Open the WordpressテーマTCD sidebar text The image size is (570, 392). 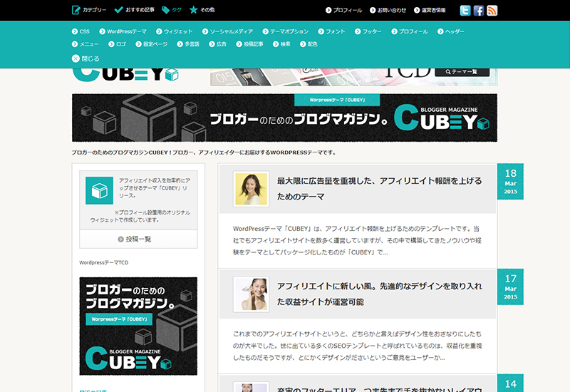pyautogui.click(x=104, y=262)
